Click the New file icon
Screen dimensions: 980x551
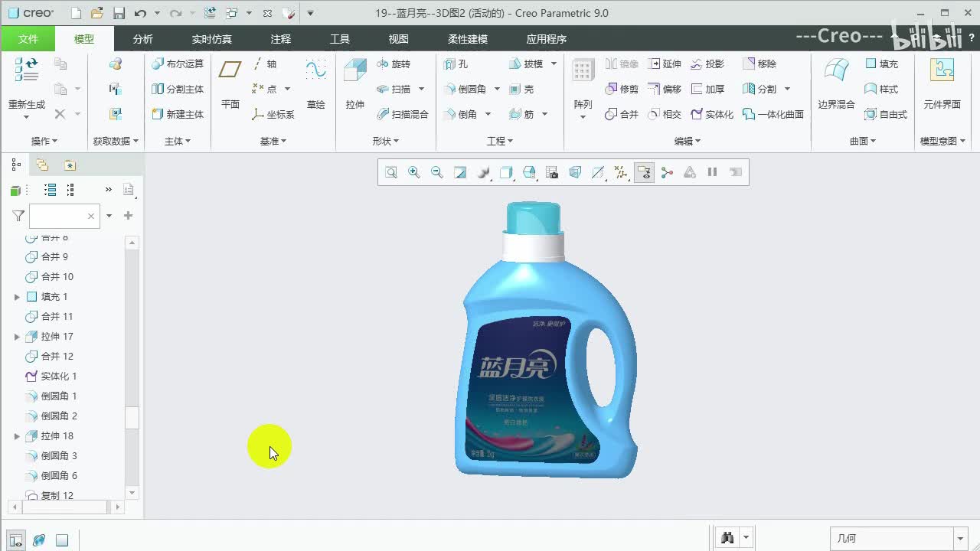(76, 13)
